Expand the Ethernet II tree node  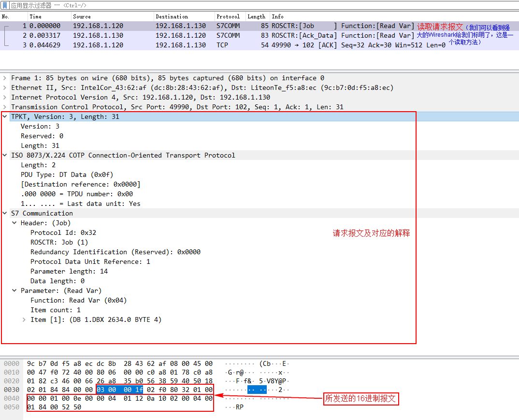pyautogui.click(x=5, y=87)
